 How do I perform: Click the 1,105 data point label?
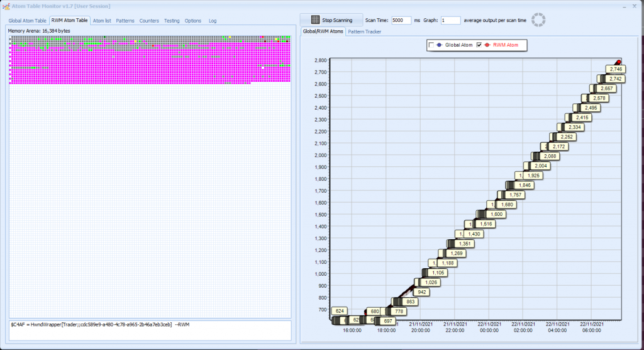point(438,273)
